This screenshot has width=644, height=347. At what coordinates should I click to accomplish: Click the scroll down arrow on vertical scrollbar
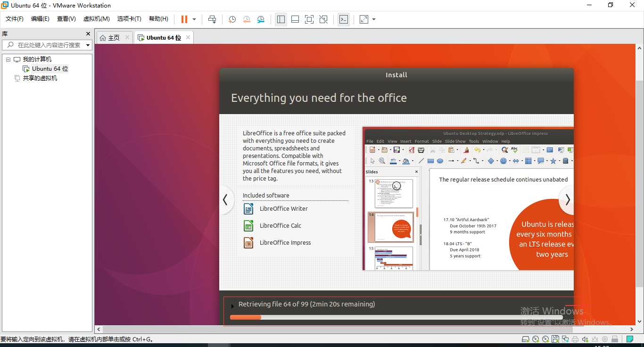640,322
